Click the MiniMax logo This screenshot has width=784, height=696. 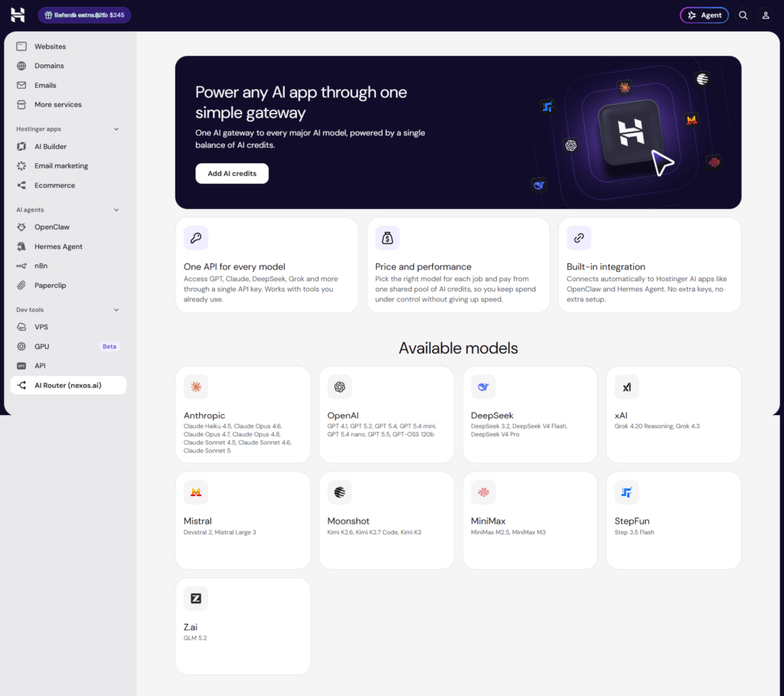pos(483,492)
